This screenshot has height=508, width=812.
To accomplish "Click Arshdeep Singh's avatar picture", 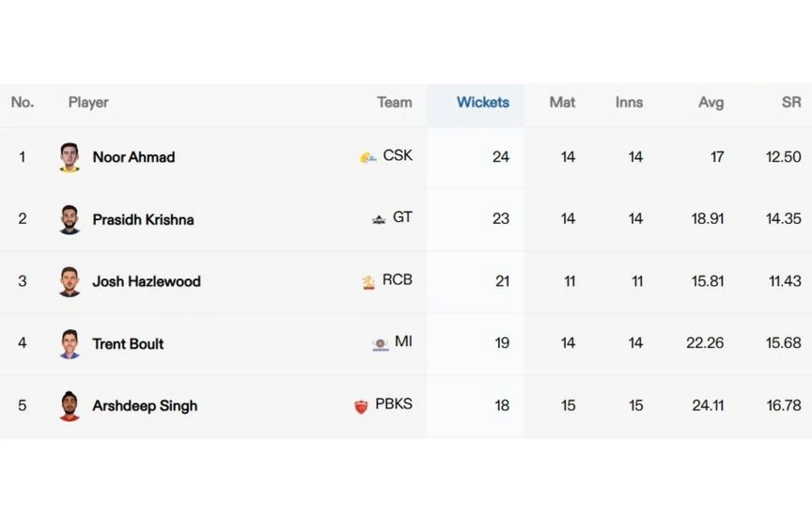I will coord(70,405).
